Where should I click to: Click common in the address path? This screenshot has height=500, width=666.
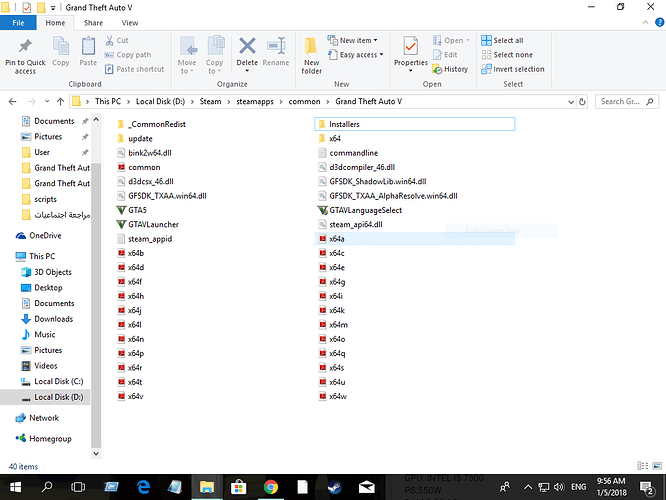[304, 102]
